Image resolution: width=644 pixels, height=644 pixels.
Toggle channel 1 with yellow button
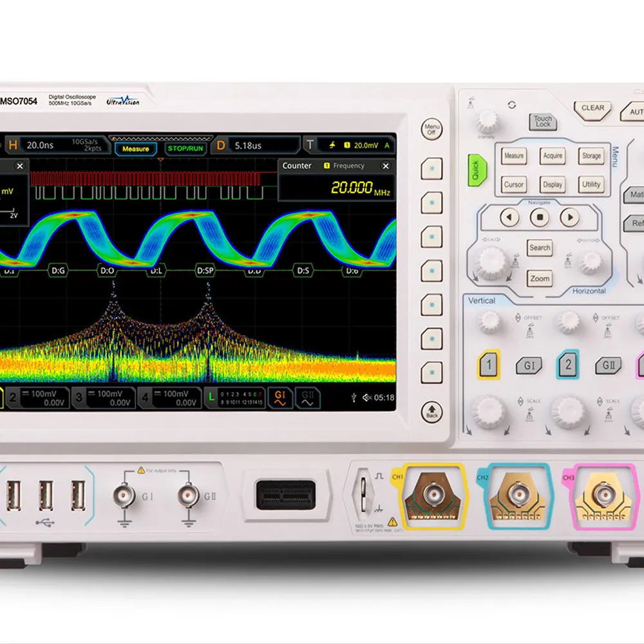489,365
